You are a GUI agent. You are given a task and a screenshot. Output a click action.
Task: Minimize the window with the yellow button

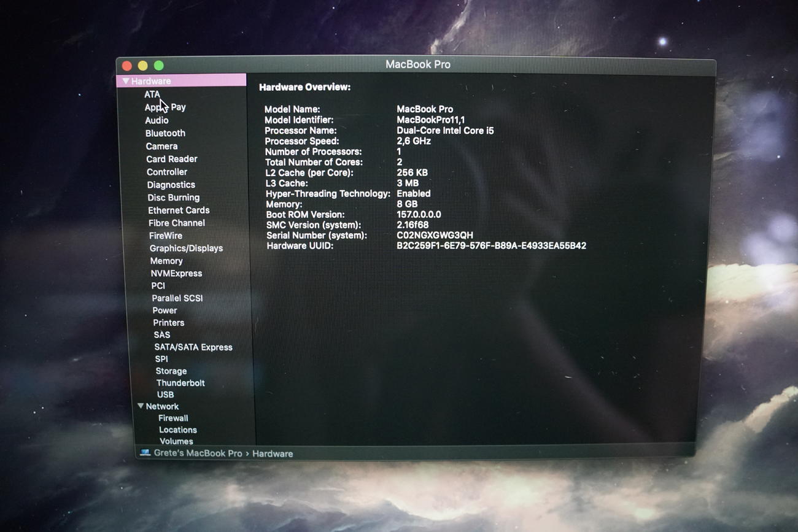click(142, 66)
